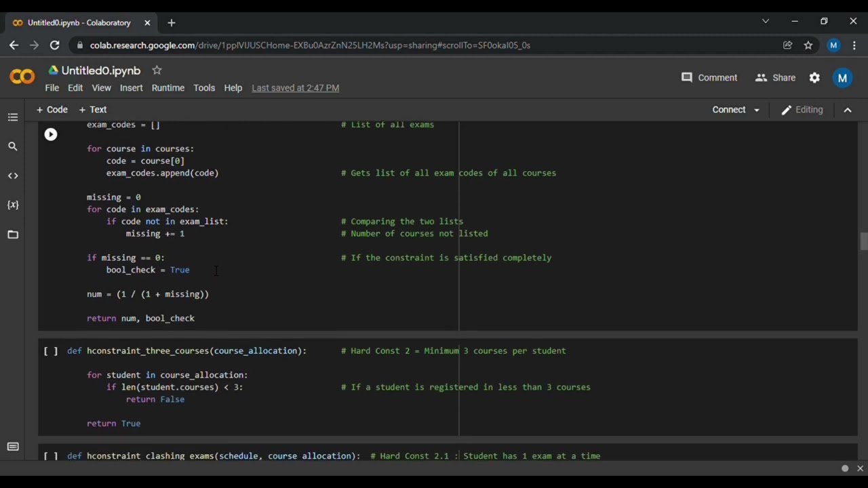Click the Colab logo icon

coord(22,77)
